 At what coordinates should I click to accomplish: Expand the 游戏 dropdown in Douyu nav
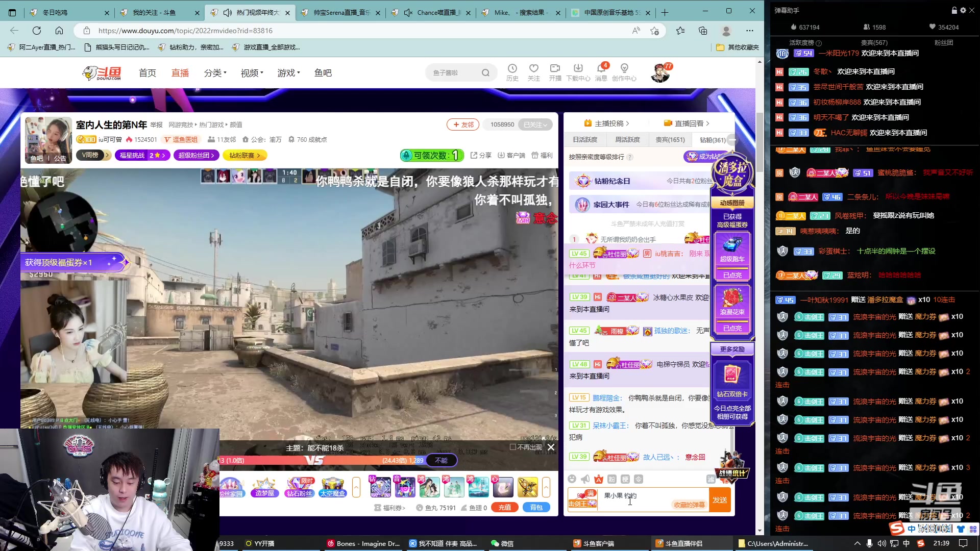pyautogui.click(x=289, y=73)
